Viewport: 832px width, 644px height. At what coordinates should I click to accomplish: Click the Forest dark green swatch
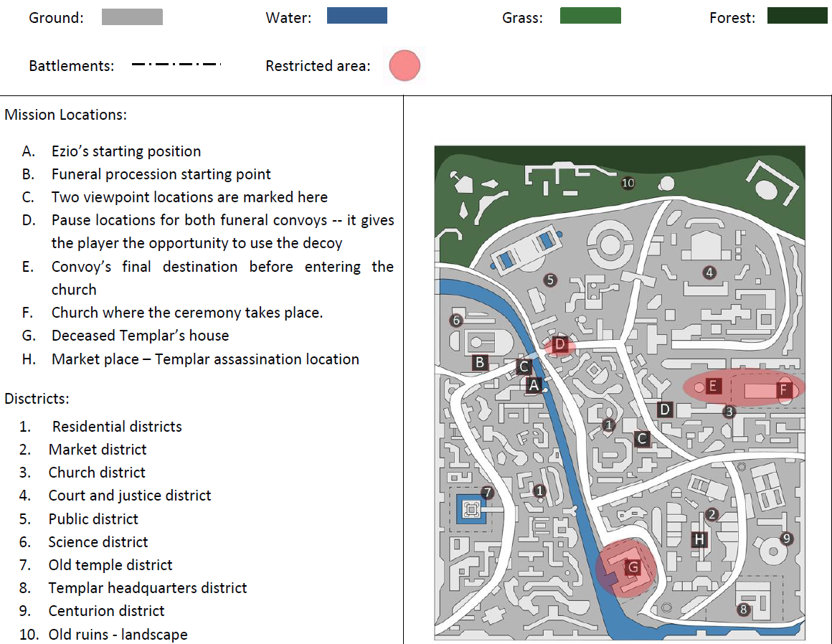pyautogui.click(x=798, y=15)
